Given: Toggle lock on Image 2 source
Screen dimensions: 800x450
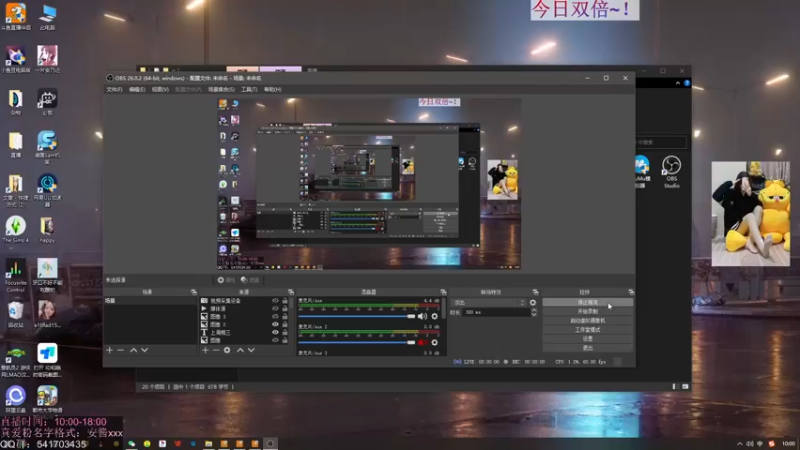Looking at the screenshot, I should click(x=285, y=324).
